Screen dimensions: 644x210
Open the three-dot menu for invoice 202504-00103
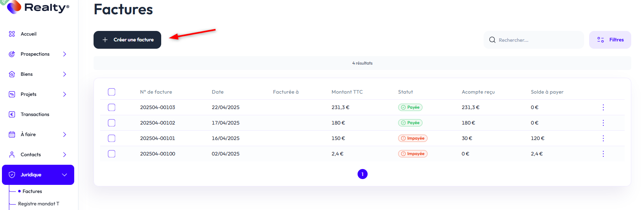point(603,108)
